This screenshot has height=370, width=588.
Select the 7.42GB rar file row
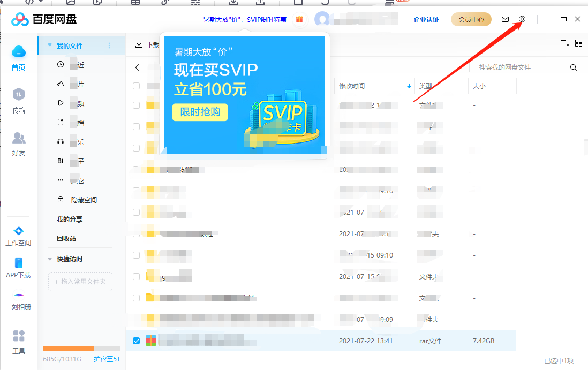click(x=321, y=341)
